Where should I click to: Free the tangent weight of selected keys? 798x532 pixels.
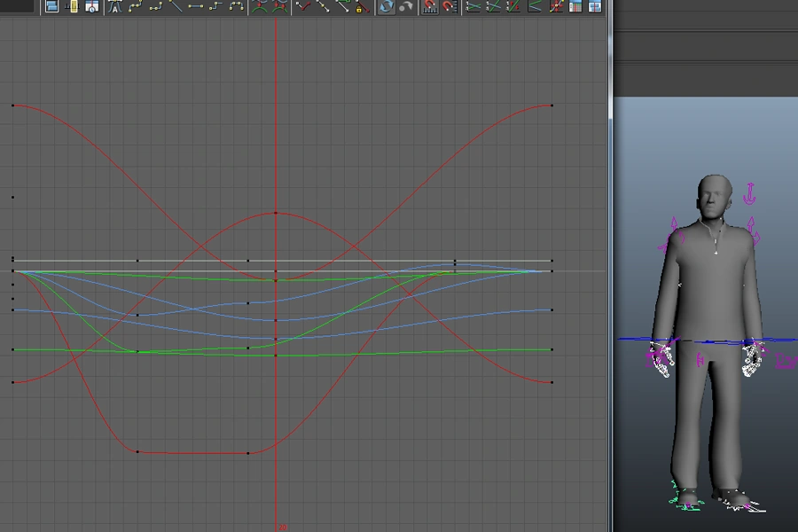click(x=344, y=6)
